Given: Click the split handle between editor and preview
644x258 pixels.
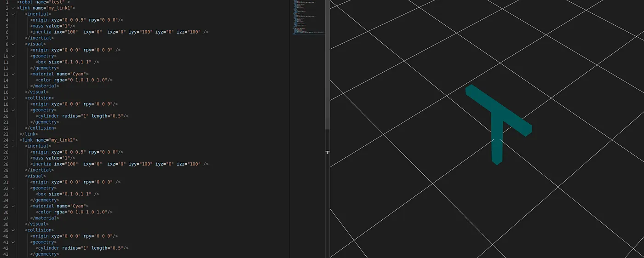Looking at the screenshot, I should click(328, 152).
